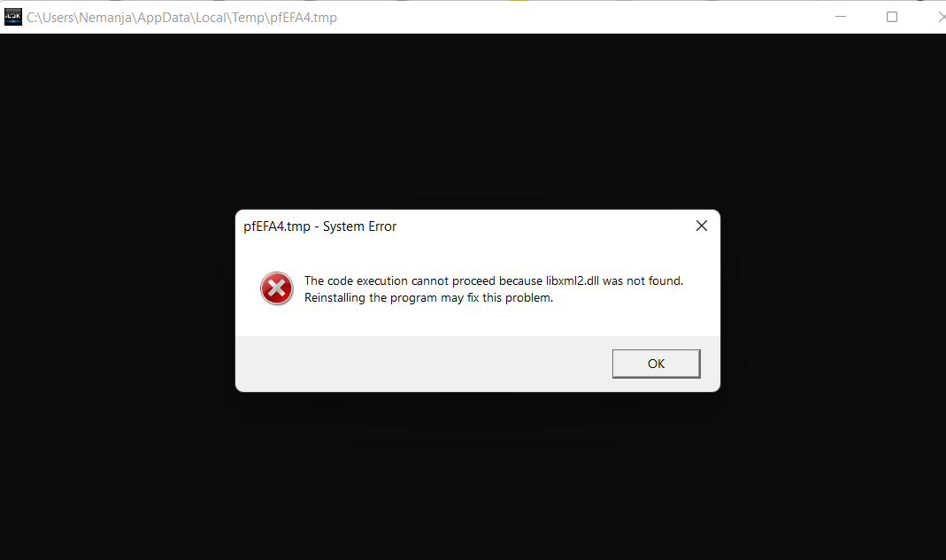Minimize the pfEFA4.tmp console window

[841, 17]
